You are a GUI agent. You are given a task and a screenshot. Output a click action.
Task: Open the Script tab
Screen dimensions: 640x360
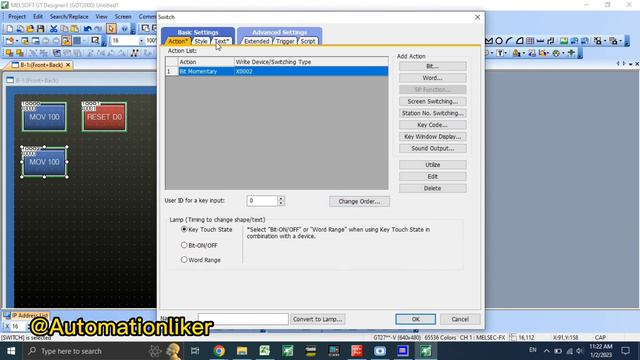click(x=308, y=41)
